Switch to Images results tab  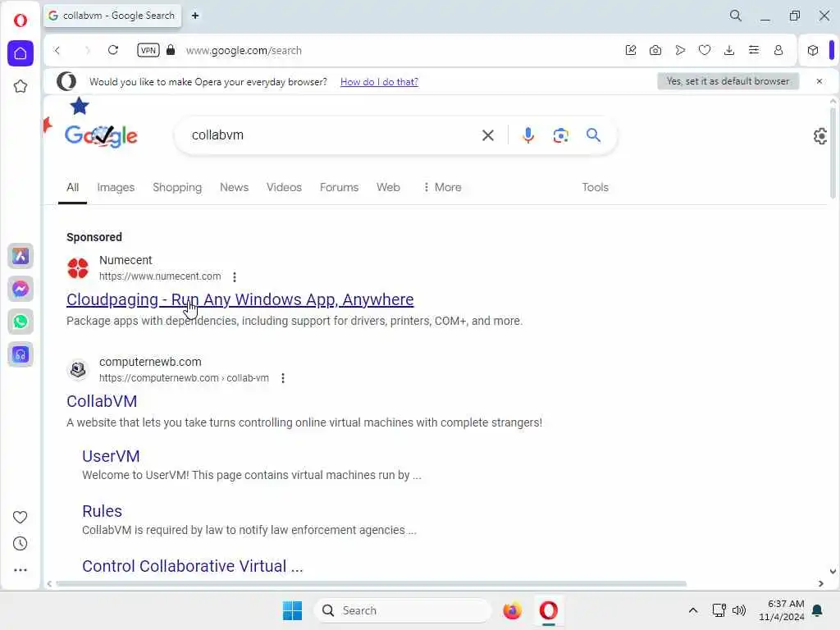tap(116, 188)
